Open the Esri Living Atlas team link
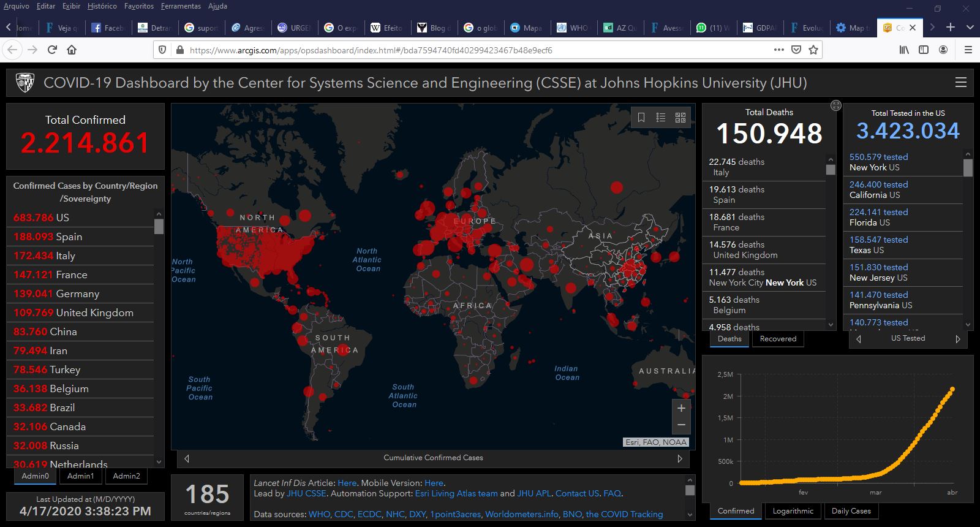The width and height of the screenshot is (980, 527). tap(456, 493)
